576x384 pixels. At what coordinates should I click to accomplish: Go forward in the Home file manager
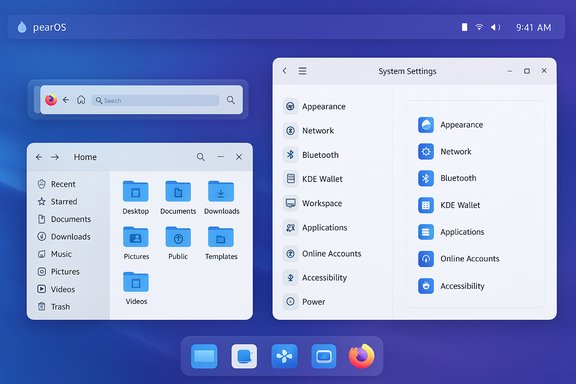click(55, 157)
